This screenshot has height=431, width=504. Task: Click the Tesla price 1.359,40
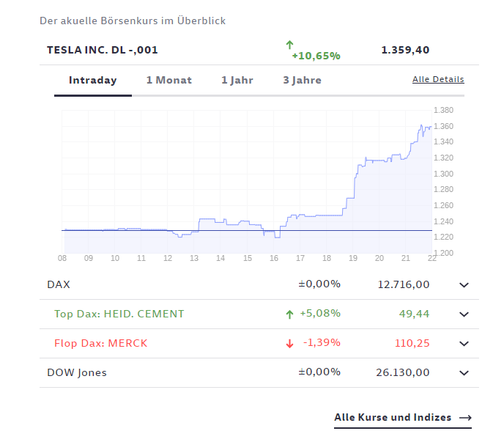tap(405, 50)
